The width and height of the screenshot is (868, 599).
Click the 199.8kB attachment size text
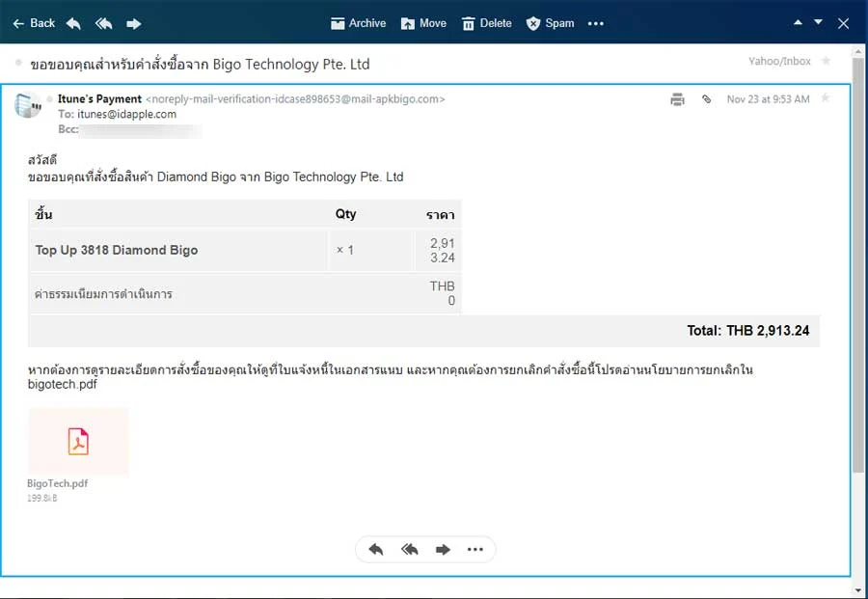tap(42, 498)
